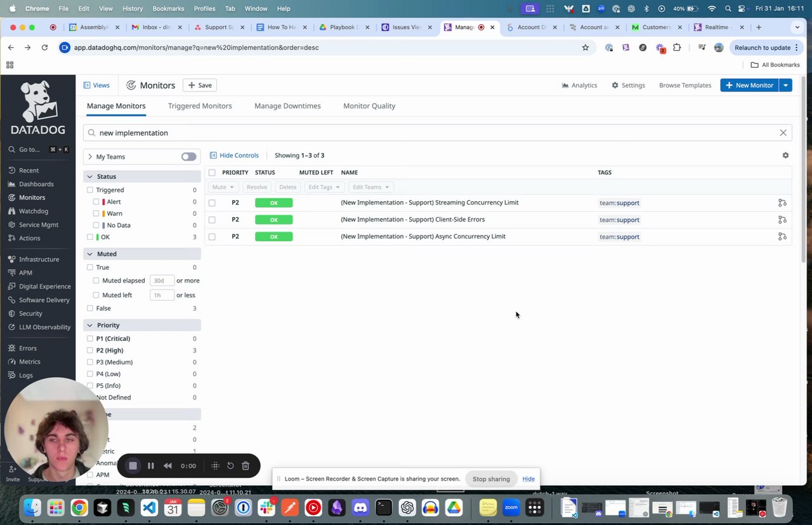Click the Datadog logo
812x525 pixels.
point(37,107)
